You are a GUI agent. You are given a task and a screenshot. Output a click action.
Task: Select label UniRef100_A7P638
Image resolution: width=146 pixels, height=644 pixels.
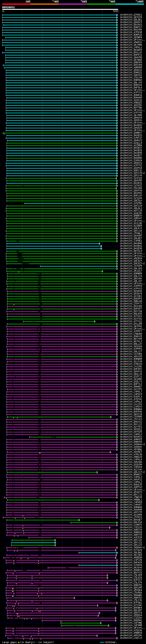[131, 32]
